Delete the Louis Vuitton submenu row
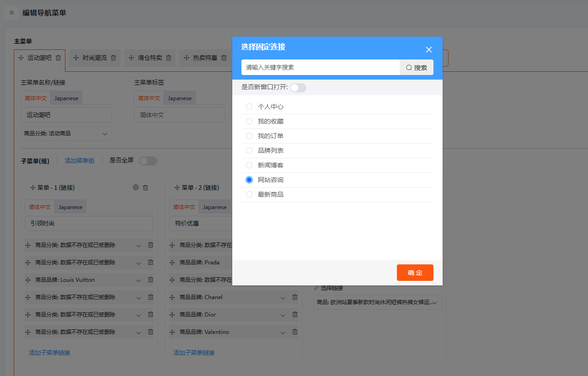The image size is (588, 376). [150, 279]
